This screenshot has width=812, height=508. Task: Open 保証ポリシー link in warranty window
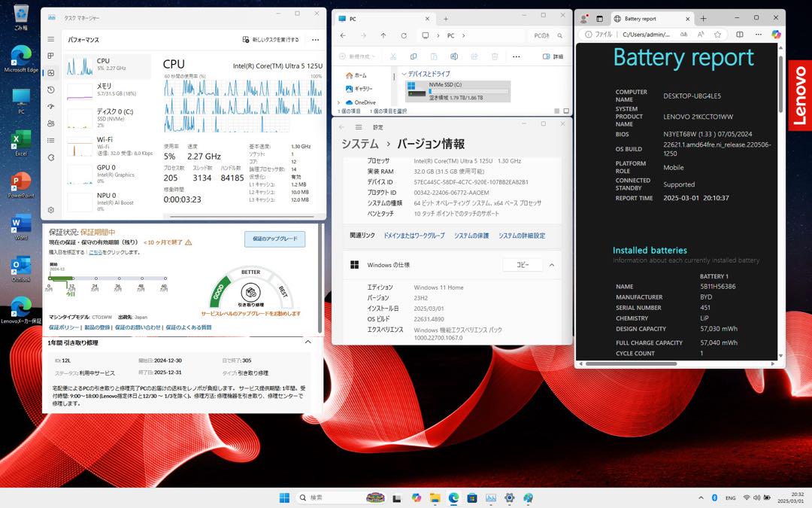63,327
